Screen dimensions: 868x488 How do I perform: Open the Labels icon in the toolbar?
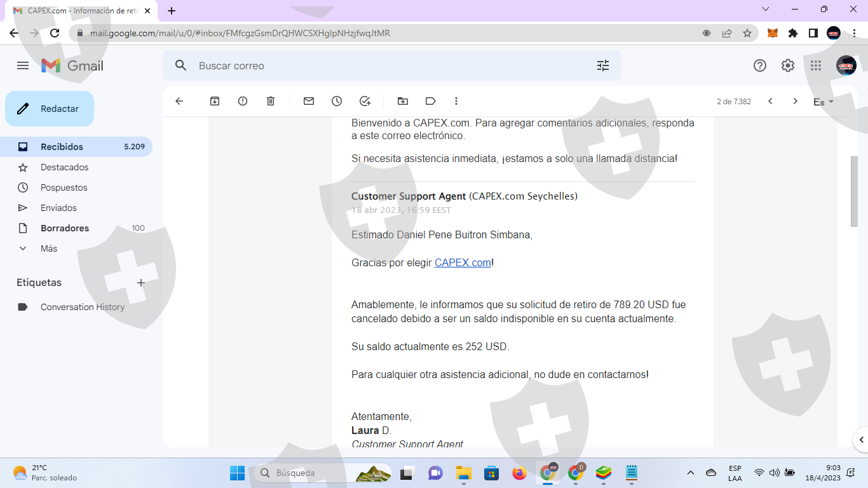tap(431, 101)
